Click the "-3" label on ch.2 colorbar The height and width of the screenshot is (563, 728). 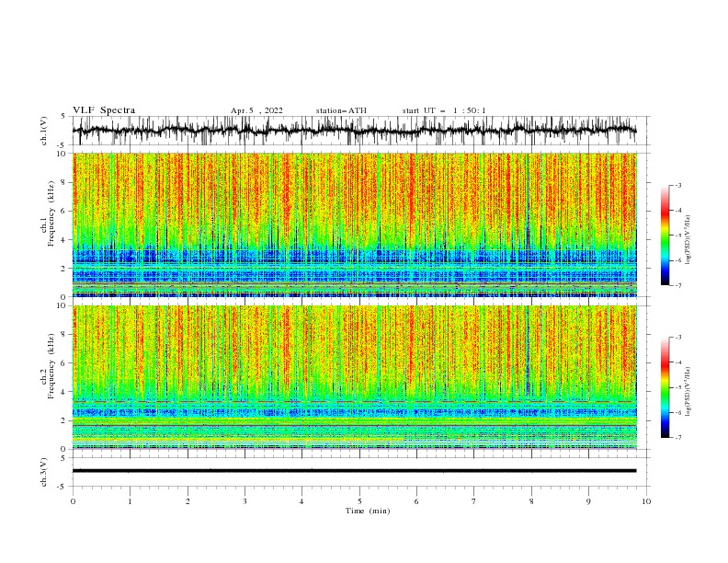[x=677, y=338]
